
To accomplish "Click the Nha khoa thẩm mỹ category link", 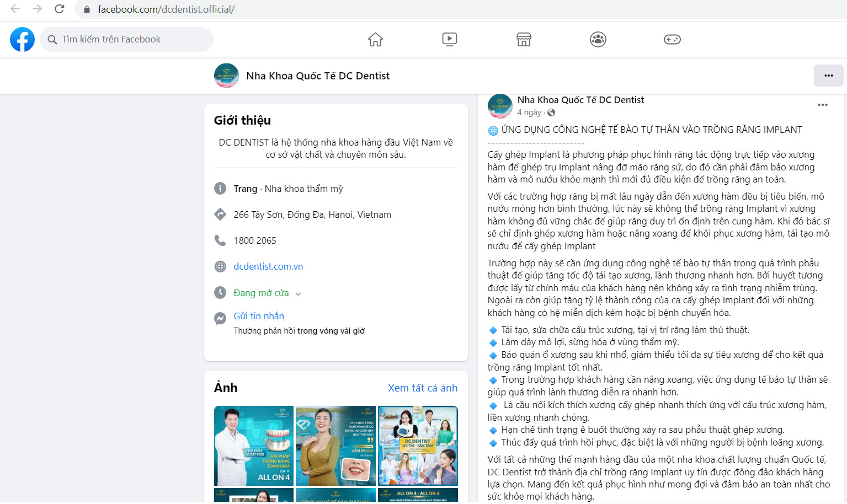I will (x=303, y=189).
